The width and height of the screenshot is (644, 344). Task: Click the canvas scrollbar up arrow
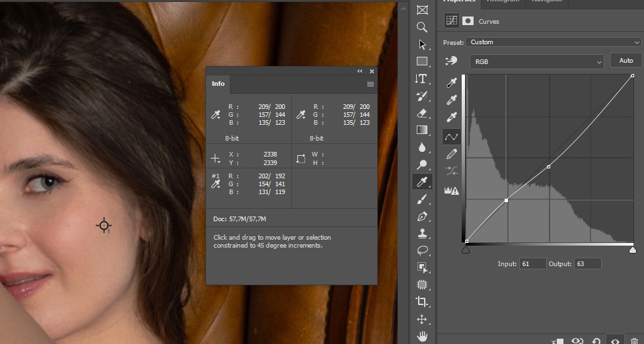pos(404,9)
